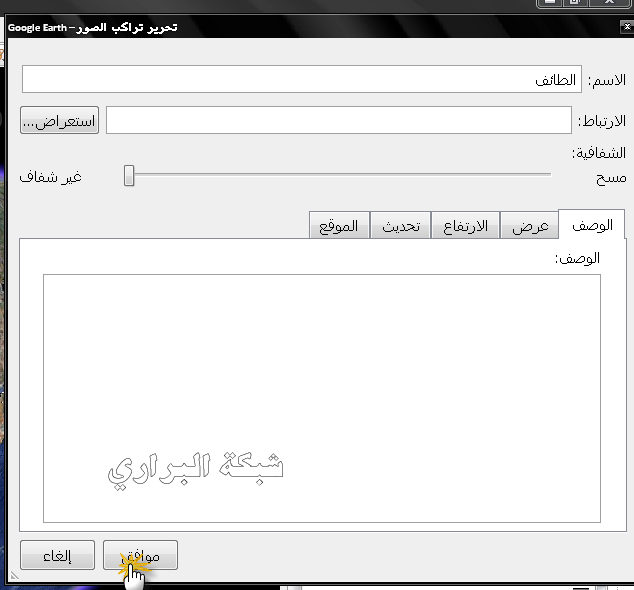Image resolution: width=634 pixels, height=590 pixels.
Task: Click in the الارتباط link field
Action: 339,120
